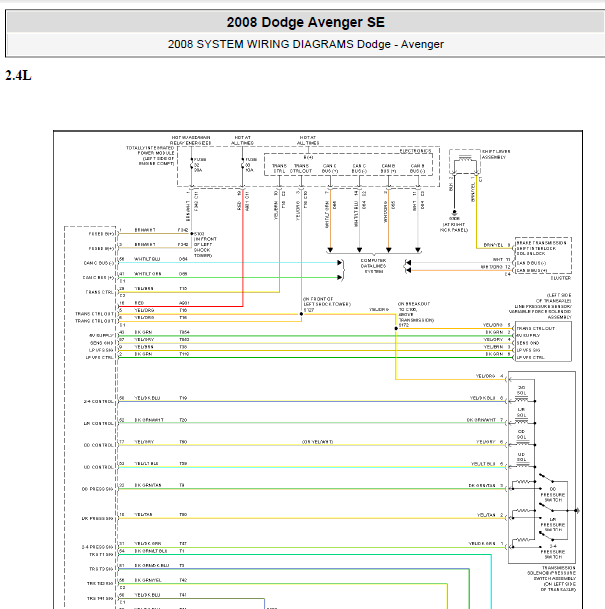Click the '2-4 PRESSURE SWITCH' label
The height and width of the screenshot is (609, 605).
click(553, 552)
